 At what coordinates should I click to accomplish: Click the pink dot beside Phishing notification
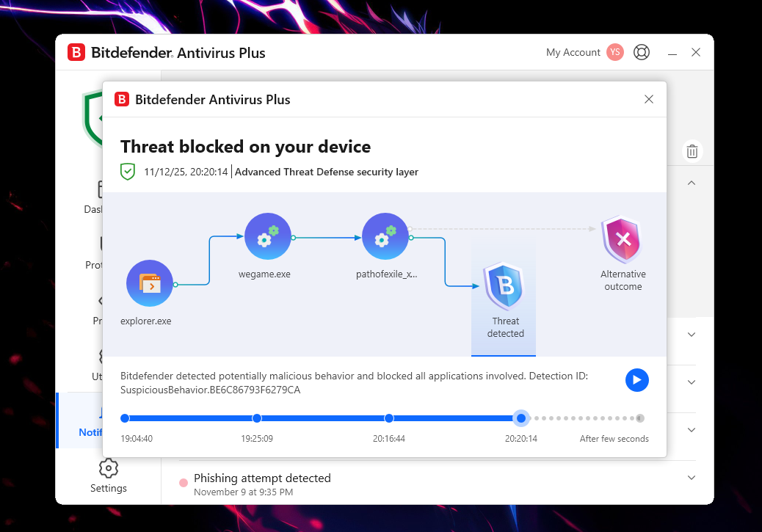click(184, 482)
